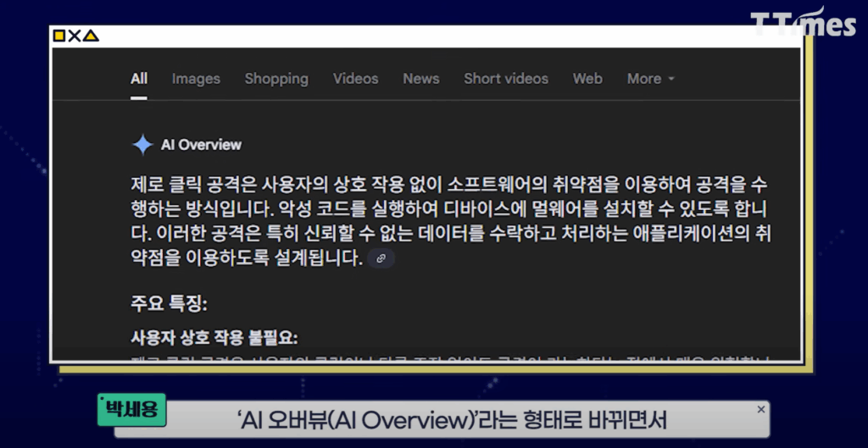Switch to the News tab

421,79
